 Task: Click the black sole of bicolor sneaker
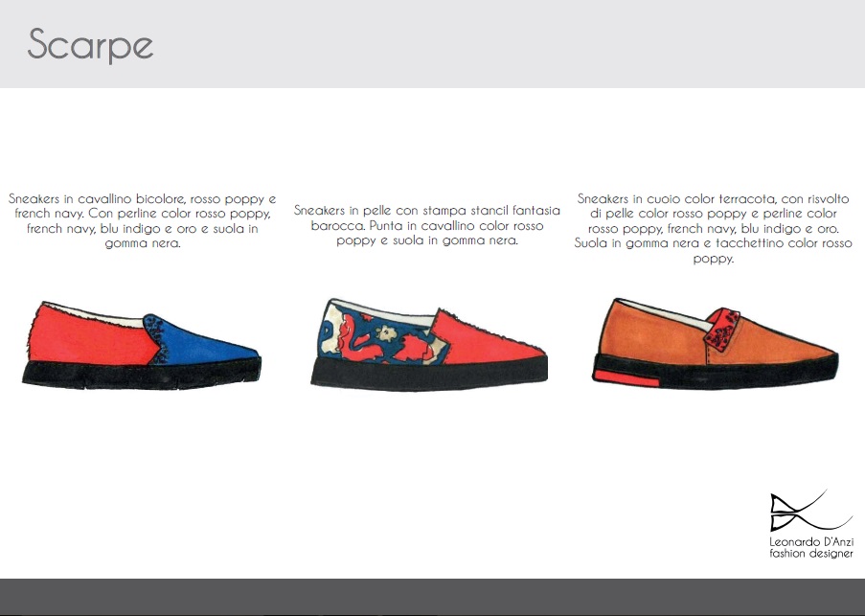(142, 376)
